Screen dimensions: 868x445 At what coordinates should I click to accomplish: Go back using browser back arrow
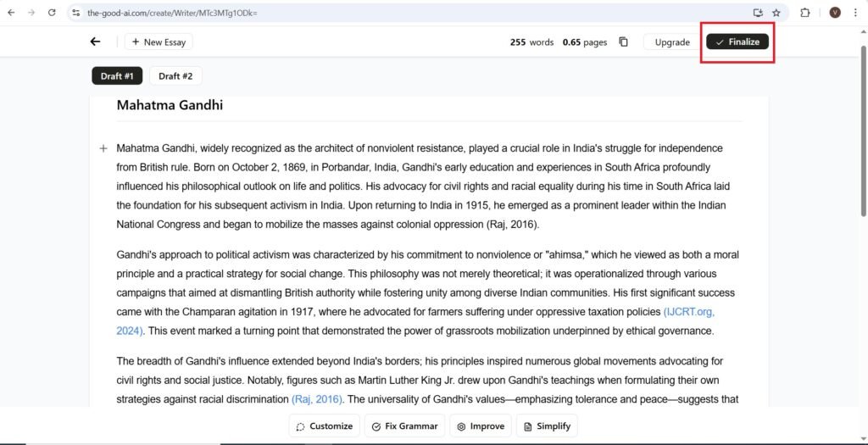point(11,13)
